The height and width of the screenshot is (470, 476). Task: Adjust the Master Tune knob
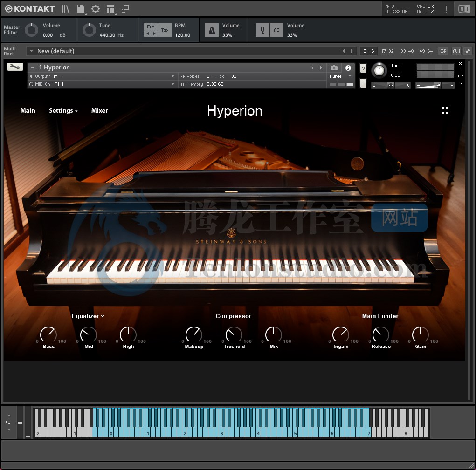(x=89, y=30)
